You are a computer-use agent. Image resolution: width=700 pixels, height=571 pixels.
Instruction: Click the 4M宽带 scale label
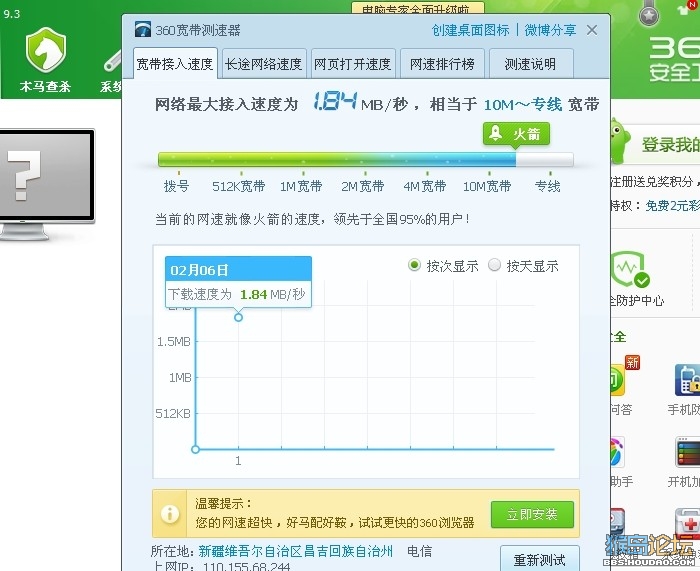[425, 186]
